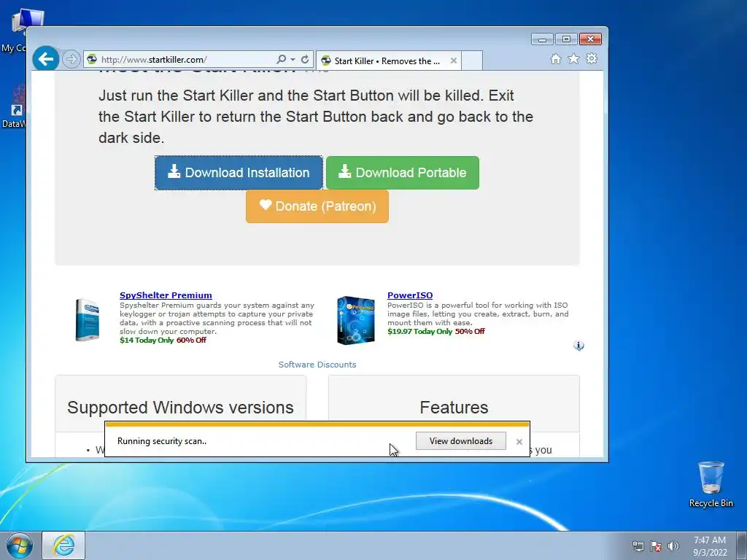Click the $14 Today Only price text

[x=147, y=340]
